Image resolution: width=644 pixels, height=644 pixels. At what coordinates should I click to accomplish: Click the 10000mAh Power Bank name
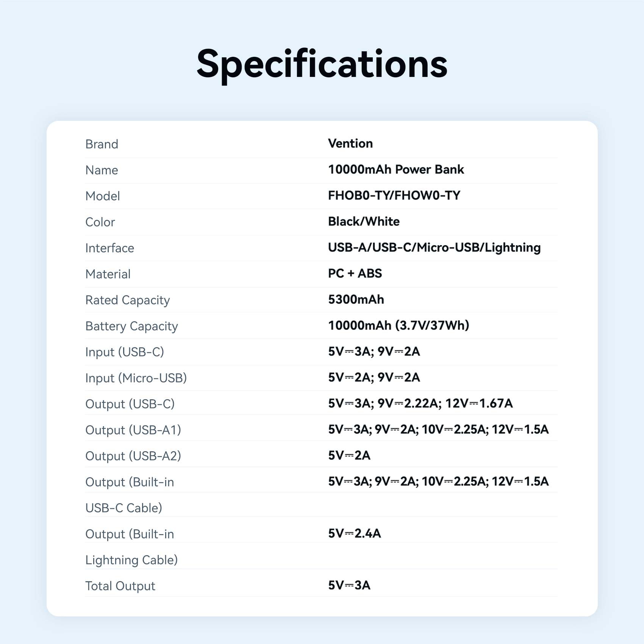(395, 169)
